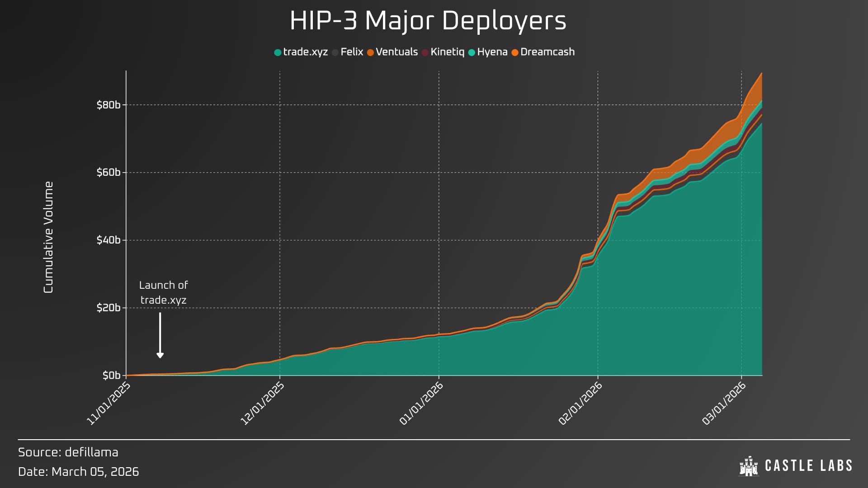
Task: Click the Felix legend dot
Action: tap(335, 53)
